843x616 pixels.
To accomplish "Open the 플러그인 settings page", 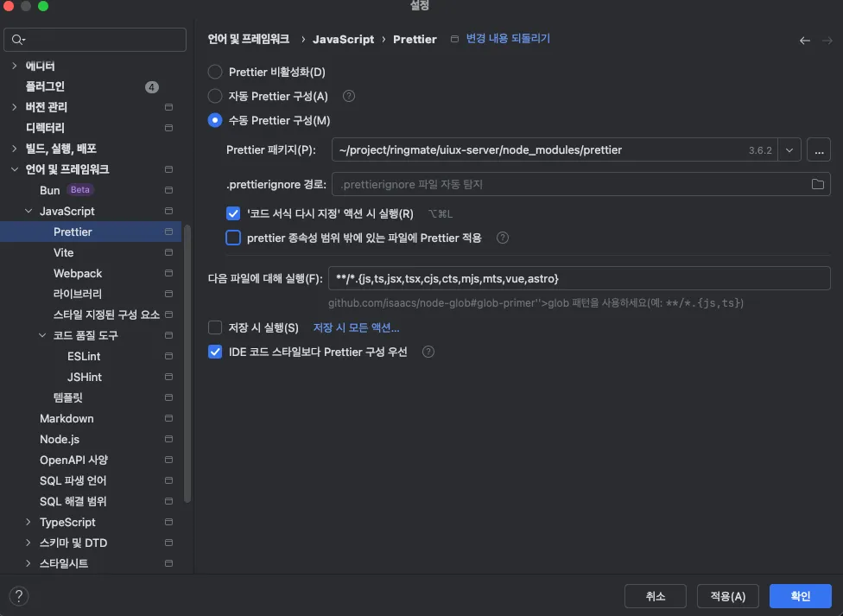I will 45,86.
